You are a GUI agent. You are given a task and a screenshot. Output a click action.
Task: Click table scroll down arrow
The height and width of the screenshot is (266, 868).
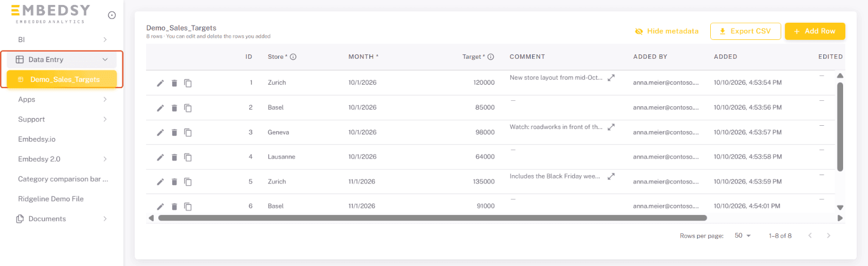[840, 207]
